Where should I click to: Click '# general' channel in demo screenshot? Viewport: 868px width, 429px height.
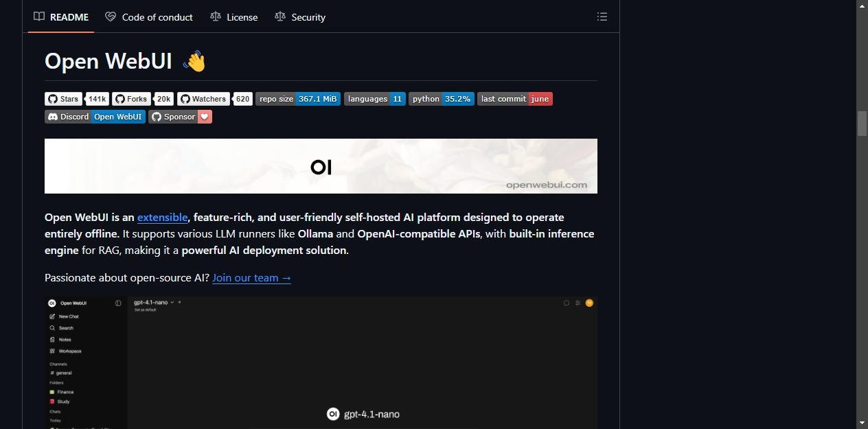point(60,373)
